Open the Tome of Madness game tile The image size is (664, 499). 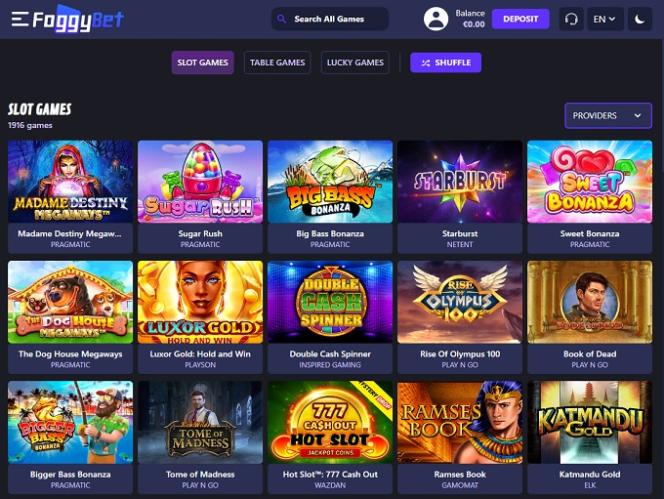[x=200, y=422]
